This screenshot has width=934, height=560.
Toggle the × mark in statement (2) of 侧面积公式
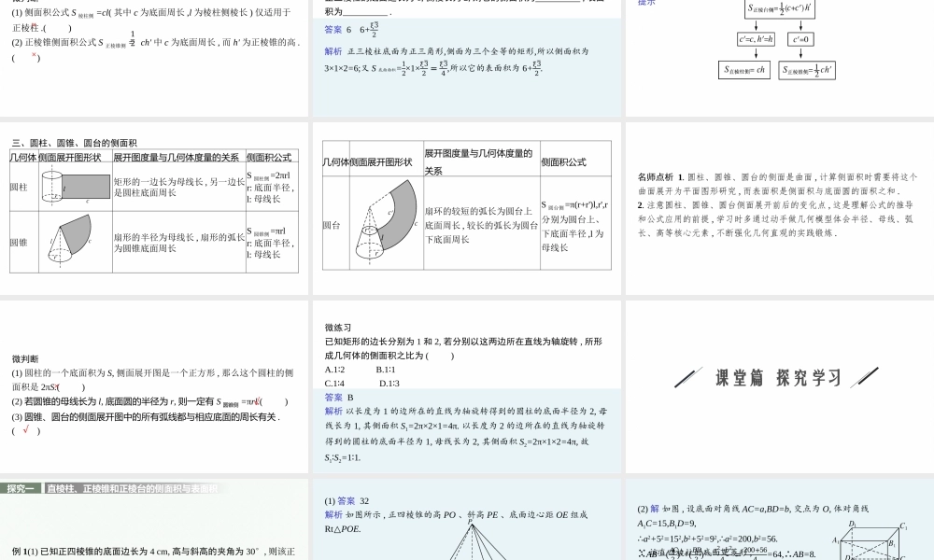click(x=33, y=56)
